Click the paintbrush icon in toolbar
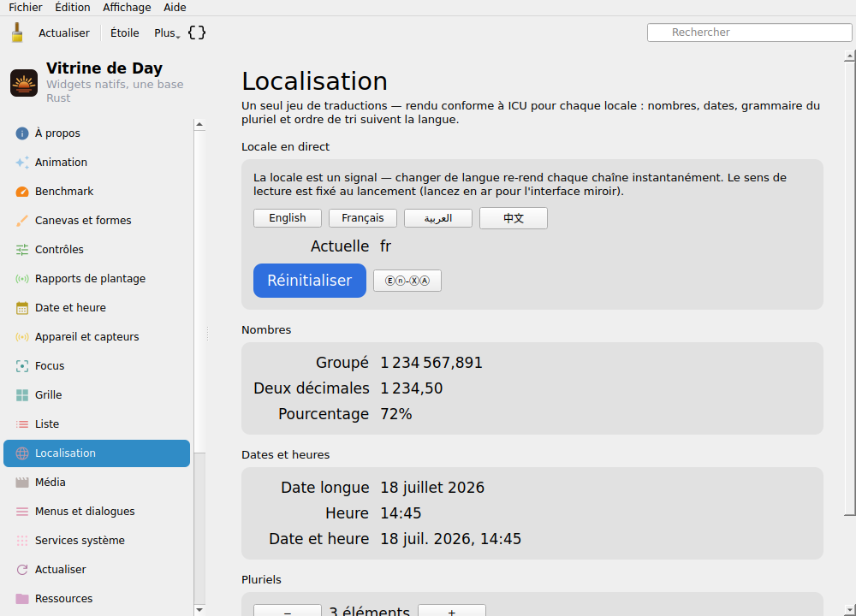 tap(17, 33)
